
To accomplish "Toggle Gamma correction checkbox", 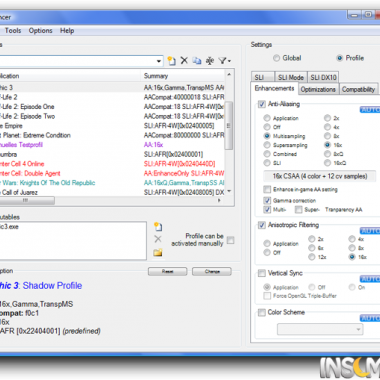I will (x=267, y=200).
